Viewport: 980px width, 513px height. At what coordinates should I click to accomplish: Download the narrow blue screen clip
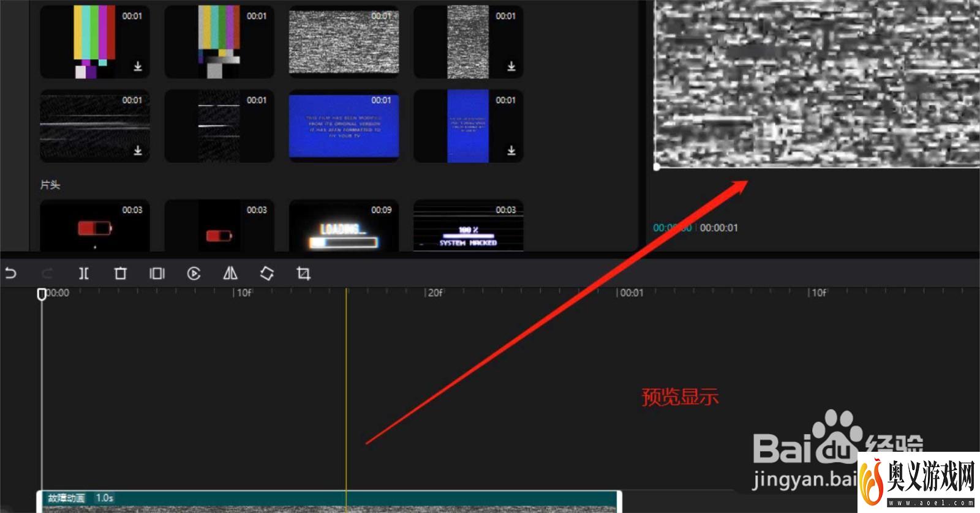tap(511, 150)
